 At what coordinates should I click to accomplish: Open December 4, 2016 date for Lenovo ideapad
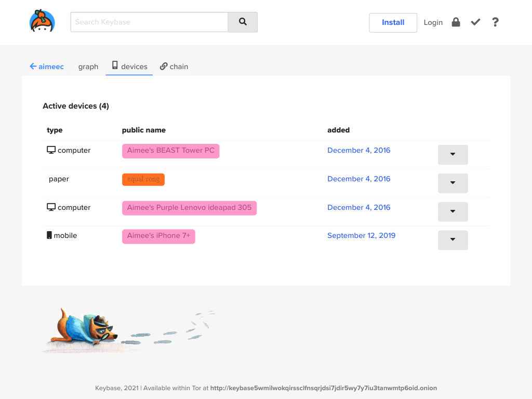point(358,207)
